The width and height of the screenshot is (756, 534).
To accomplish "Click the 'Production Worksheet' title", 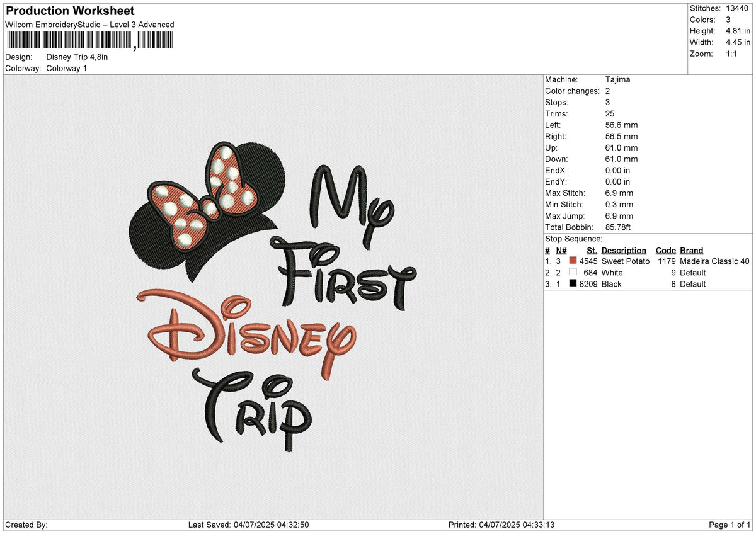I will [x=70, y=11].
